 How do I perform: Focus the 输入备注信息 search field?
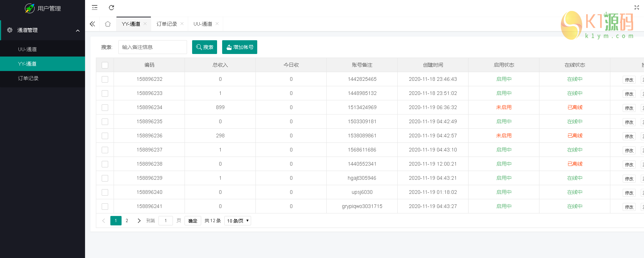coord(152,47)
